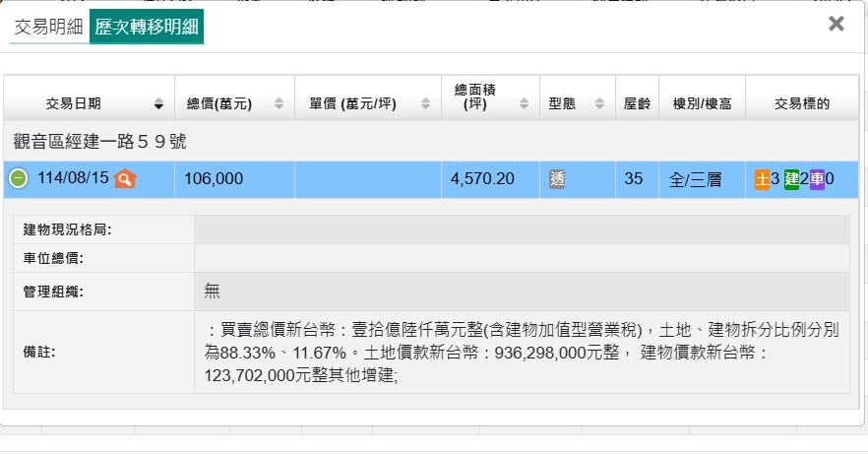Click the purple 車 parking icon

coord(817,179)
